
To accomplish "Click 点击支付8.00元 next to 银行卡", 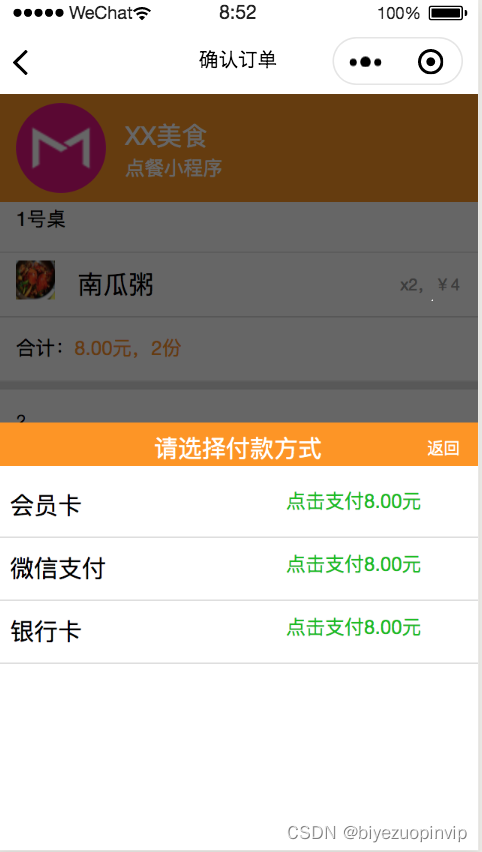I will (354, 628).
